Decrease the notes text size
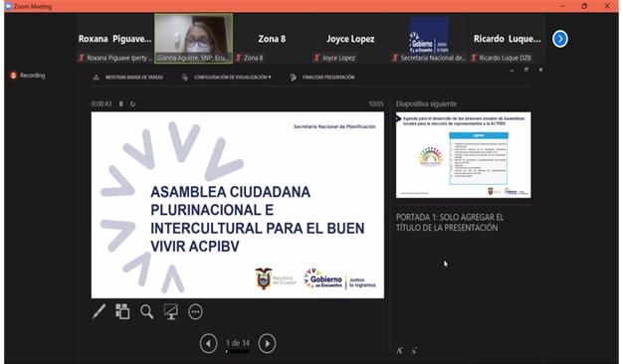The image size is (623, 364). pos(414,350)
